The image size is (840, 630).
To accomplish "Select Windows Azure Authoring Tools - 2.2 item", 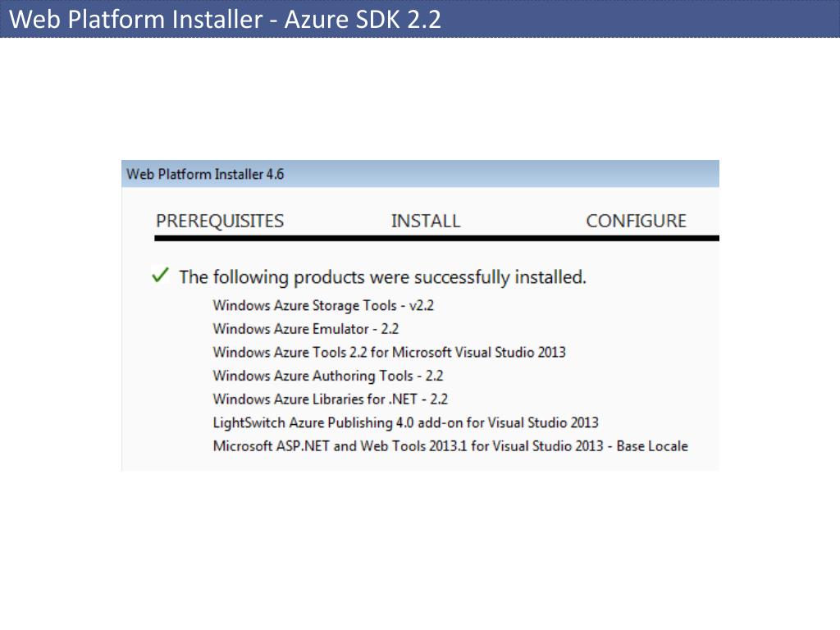I will [328, 376].
